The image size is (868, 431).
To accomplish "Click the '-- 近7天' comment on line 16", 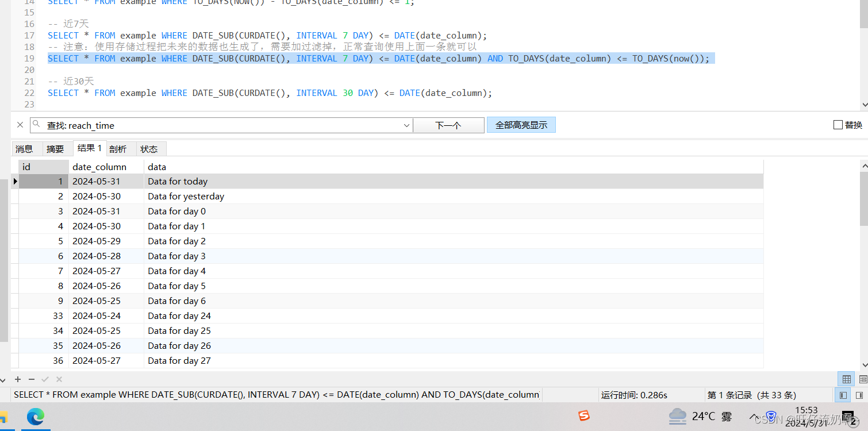I will coord(68,24).
